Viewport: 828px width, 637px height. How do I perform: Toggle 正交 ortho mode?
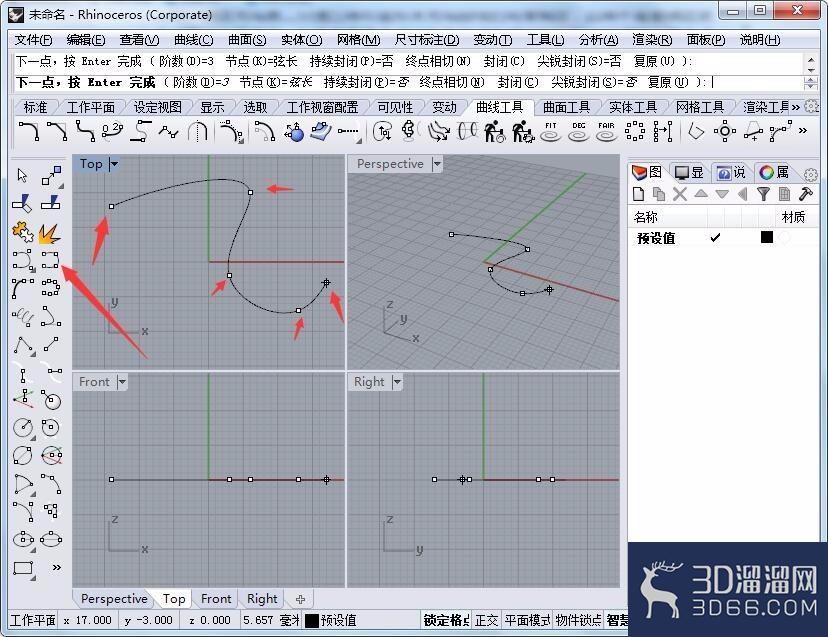coord(486,620)
